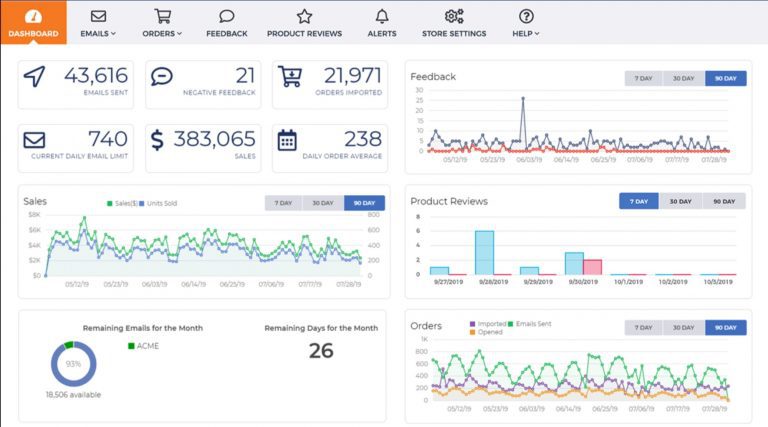Screen dimensions: 768x427
Task: Click the Negative Feedback speech bubble icon
Action: pos(162,78)
